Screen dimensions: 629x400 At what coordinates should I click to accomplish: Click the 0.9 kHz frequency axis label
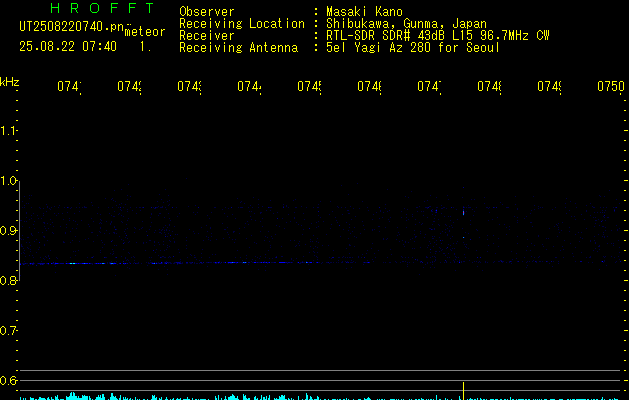[8, 231]
